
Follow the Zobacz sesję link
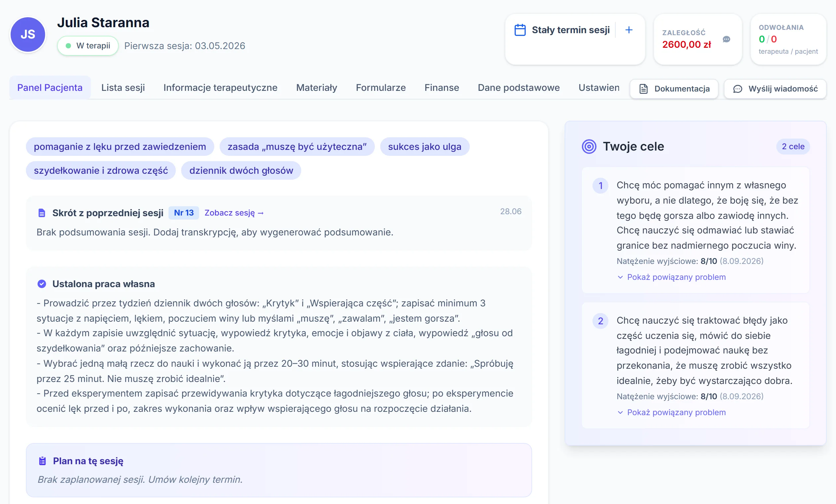pyautogui.click(x=234, y=213)
